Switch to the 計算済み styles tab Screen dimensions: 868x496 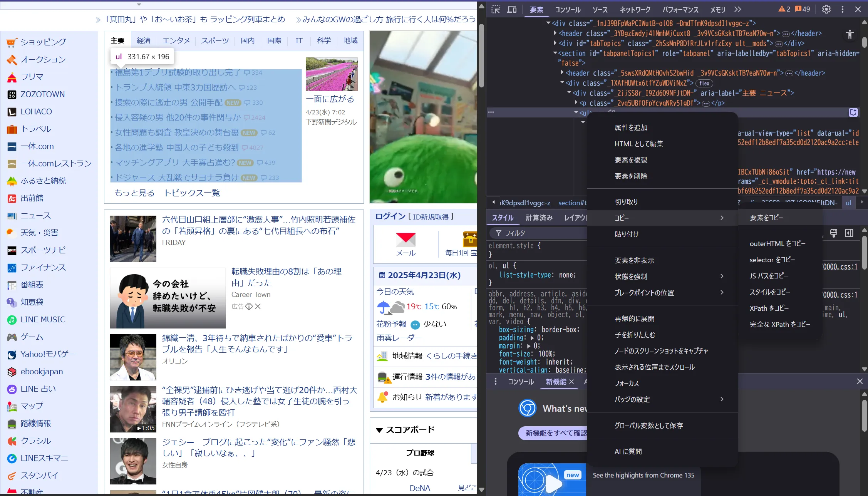tap(539, 218)
